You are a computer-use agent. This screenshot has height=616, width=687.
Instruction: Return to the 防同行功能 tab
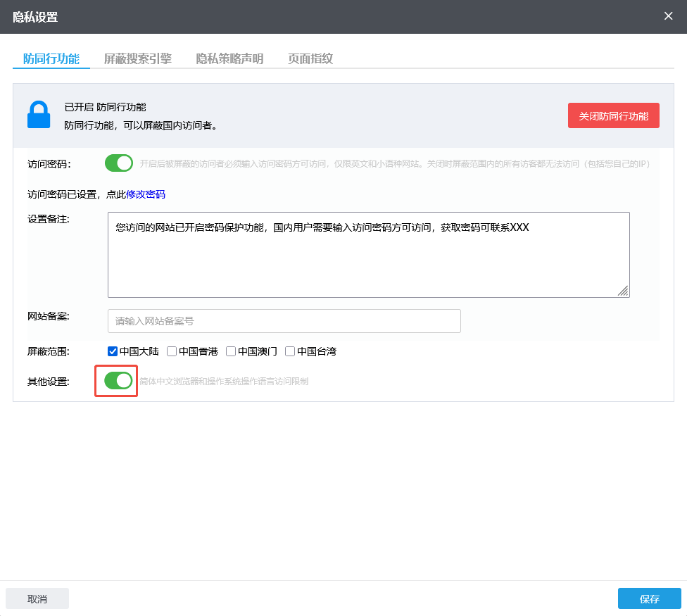pyautogui.click(x=51, y=59)
